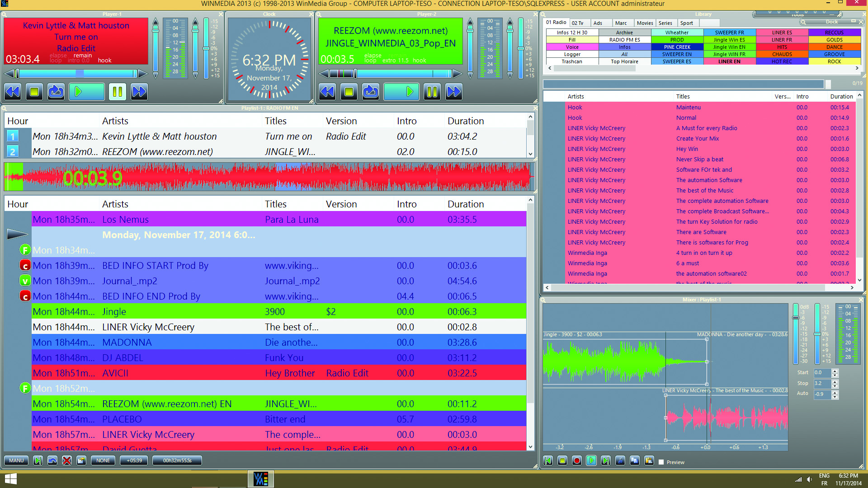The width and height of the screenshot is (868, 488).
Task: Increase the mixer Start value with up arrow
Action: click(835, 371)
